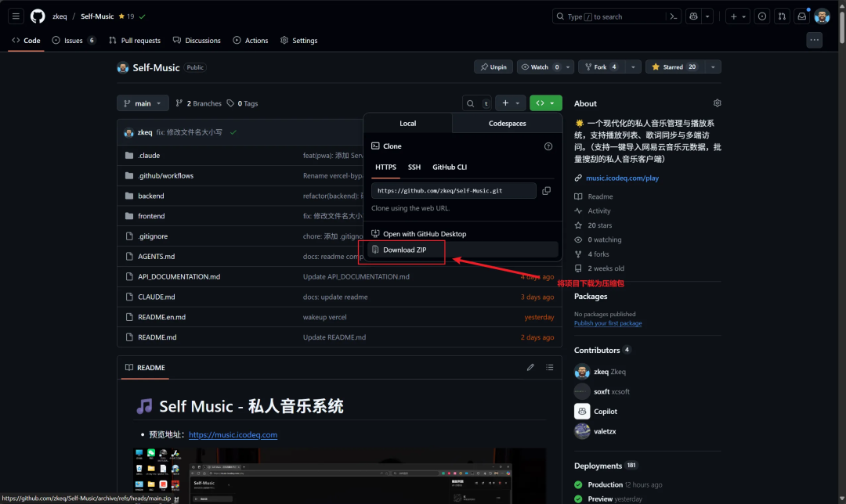
Task: Select the Codespaces tab
Action: 507,123
